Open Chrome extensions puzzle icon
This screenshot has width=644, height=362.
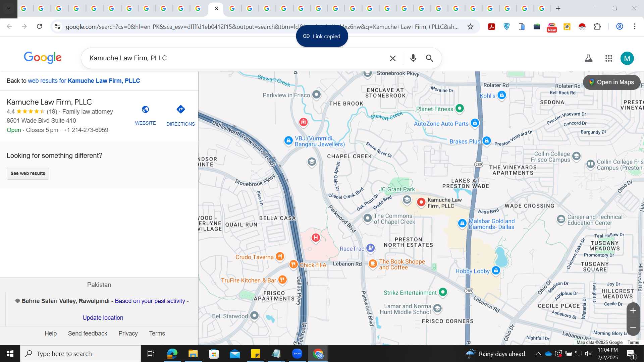click(597, 26)
